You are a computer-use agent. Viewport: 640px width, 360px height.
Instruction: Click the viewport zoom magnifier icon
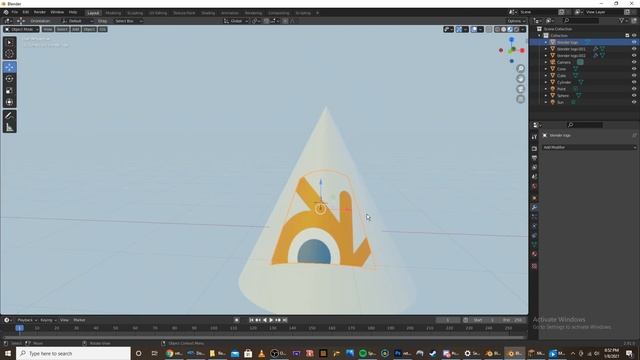[x=520, y=69]
